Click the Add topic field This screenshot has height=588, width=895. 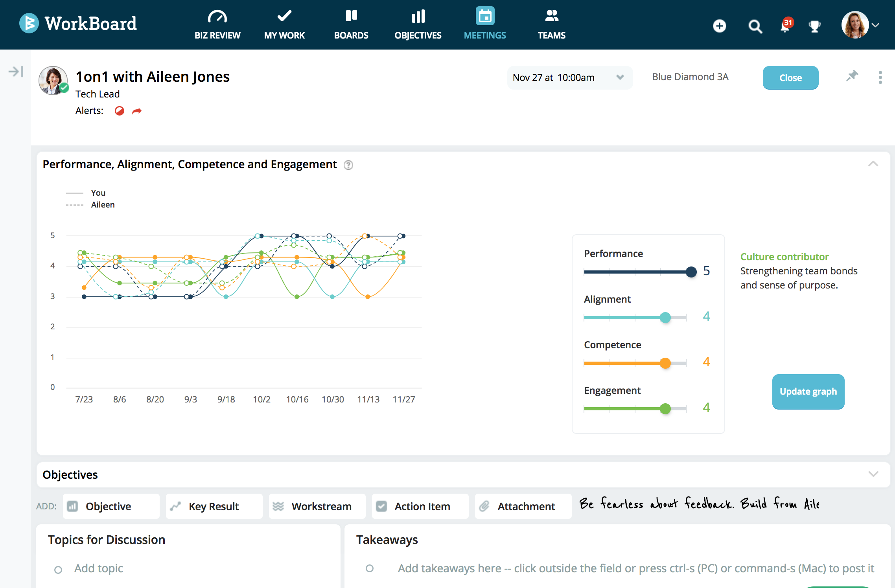tap(98, 568)
